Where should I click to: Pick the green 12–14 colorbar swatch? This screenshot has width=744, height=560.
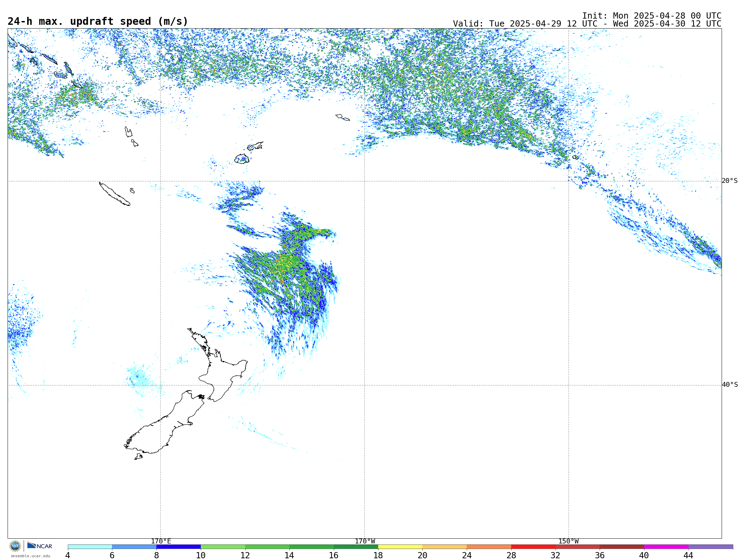click(267, 547)
